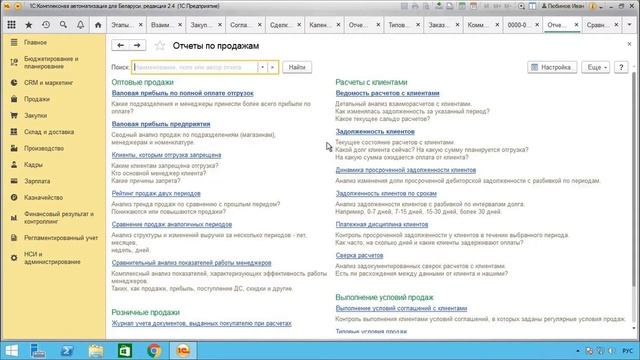Open notifications bell icon
Screen dimensions: 640x360
click(80, 25)
